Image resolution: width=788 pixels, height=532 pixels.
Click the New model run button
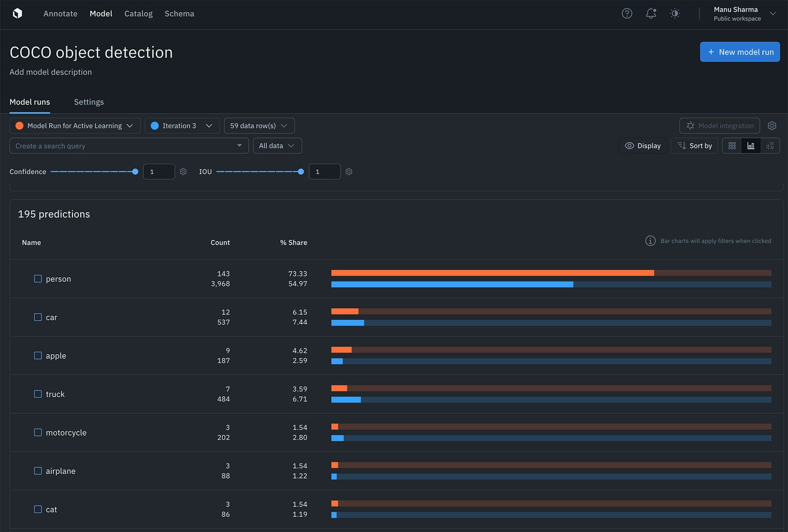tap(739, 52)
